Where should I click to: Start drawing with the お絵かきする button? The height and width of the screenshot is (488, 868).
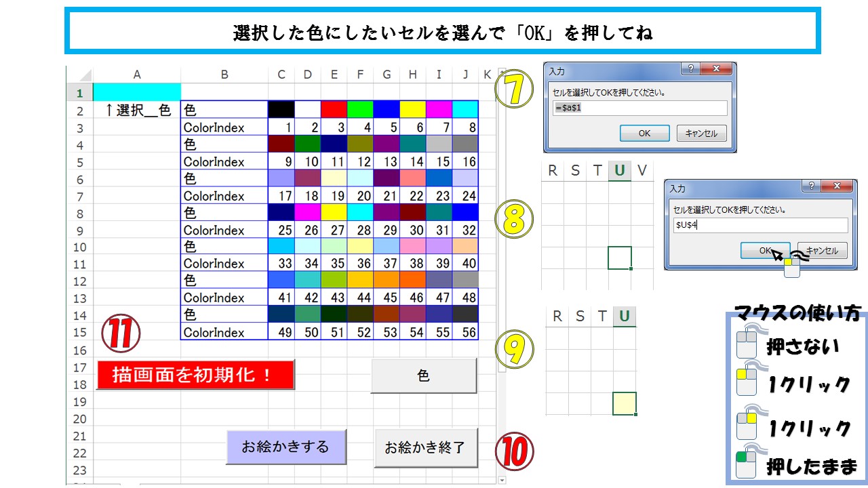click(286, 447)
